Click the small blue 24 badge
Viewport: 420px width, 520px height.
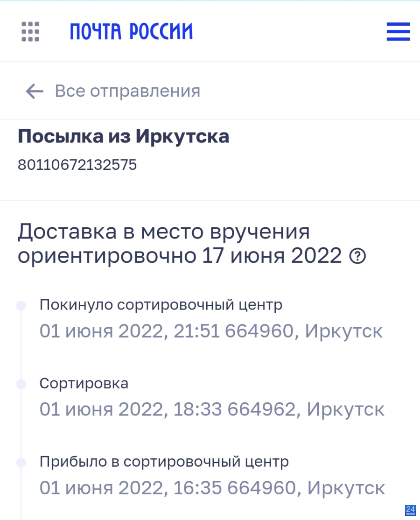410,510
